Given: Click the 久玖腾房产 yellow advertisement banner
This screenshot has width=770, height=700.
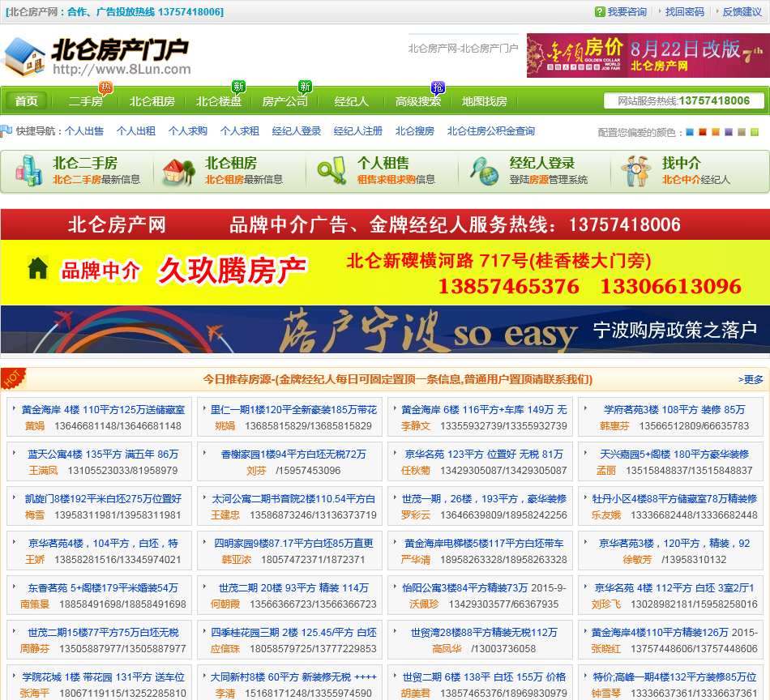Looking at the screenshot, I should (x=385, y=272).
